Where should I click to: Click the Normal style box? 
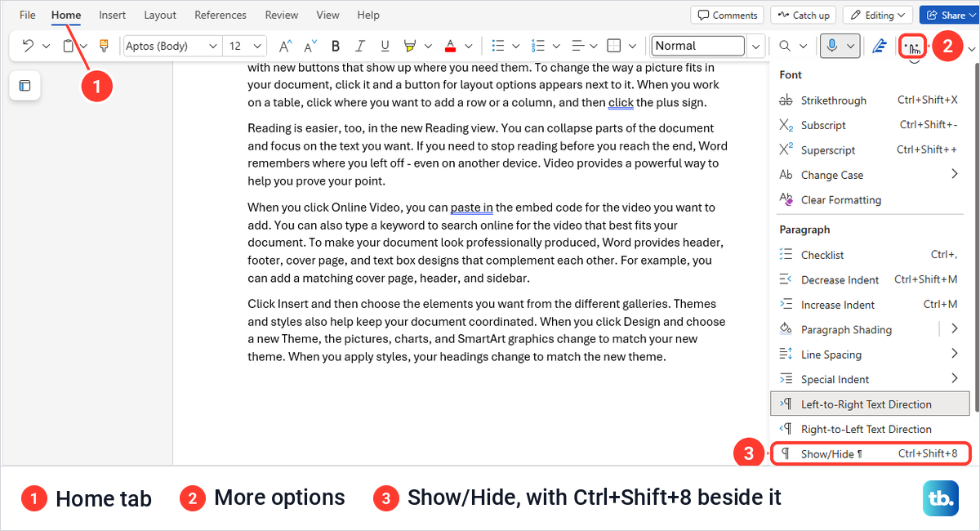coord(698,46)
